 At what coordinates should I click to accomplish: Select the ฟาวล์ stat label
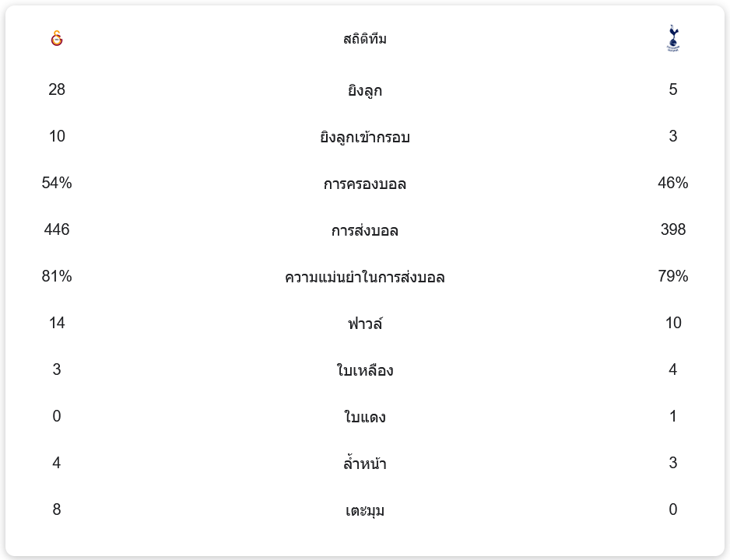coord(365,324)
